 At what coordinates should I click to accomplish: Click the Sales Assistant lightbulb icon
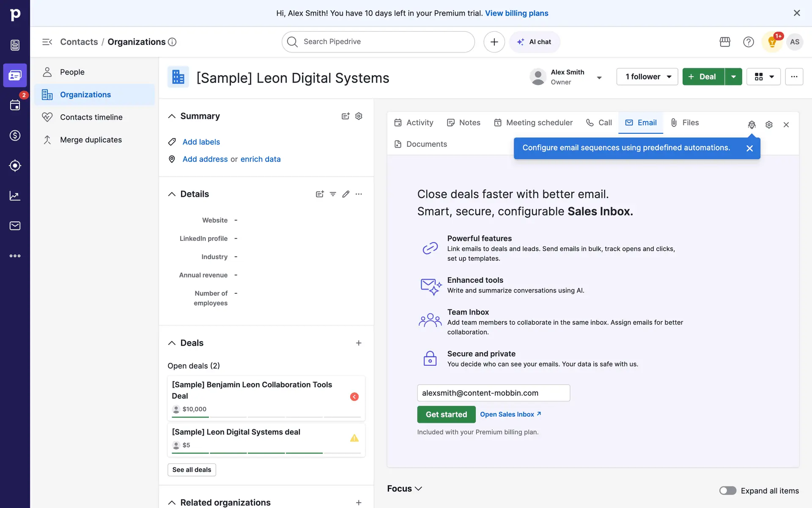772,42
